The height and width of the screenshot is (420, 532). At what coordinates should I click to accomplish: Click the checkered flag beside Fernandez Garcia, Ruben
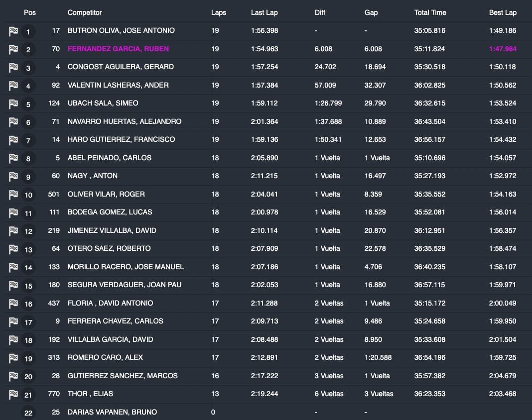(x=13, y=49)
